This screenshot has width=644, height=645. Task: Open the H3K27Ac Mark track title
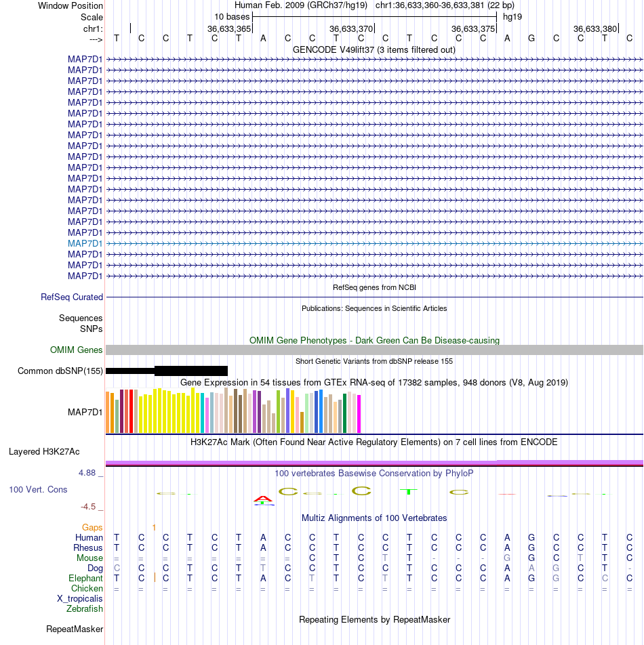point(374,442)
